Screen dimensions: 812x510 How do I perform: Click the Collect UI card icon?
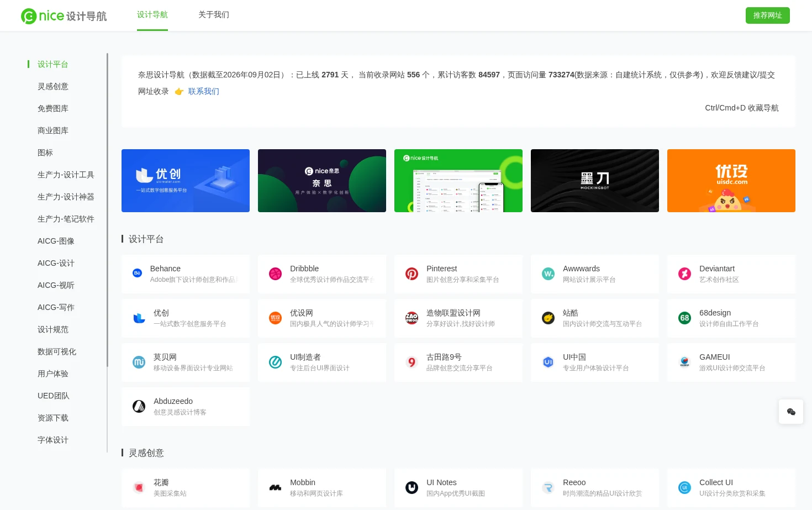(684, 487)
